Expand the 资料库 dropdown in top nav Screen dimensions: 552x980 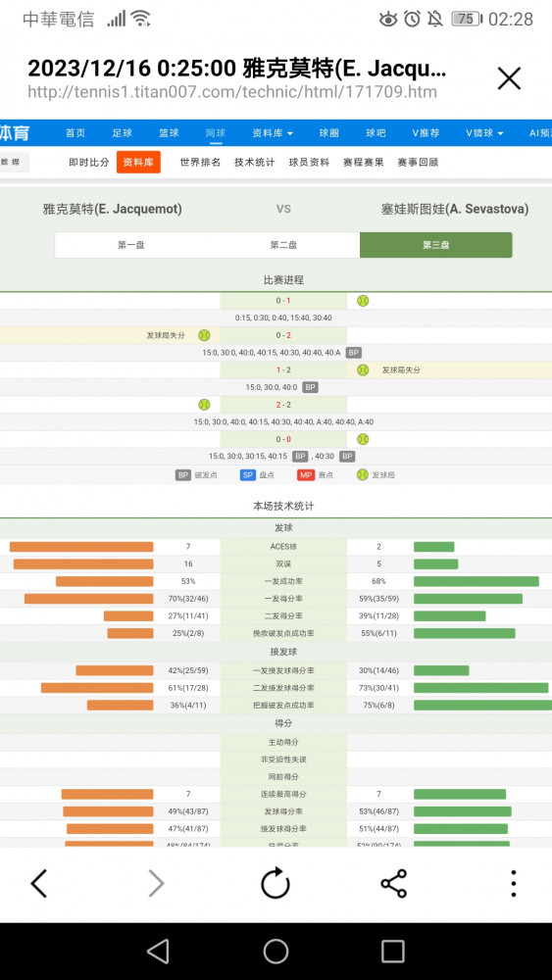point(273,133)
